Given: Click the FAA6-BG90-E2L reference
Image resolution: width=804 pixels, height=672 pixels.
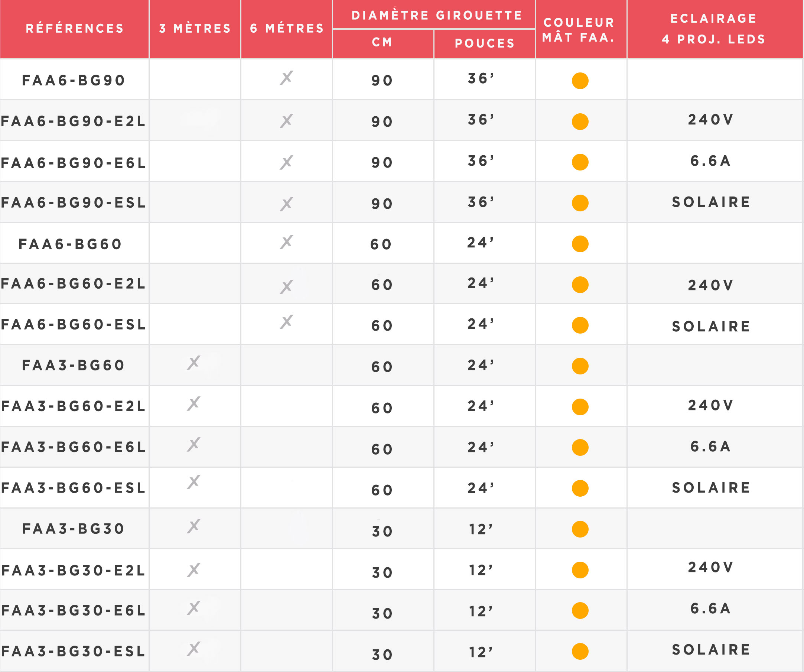Looking at the screenshot, I should [74, 121].
